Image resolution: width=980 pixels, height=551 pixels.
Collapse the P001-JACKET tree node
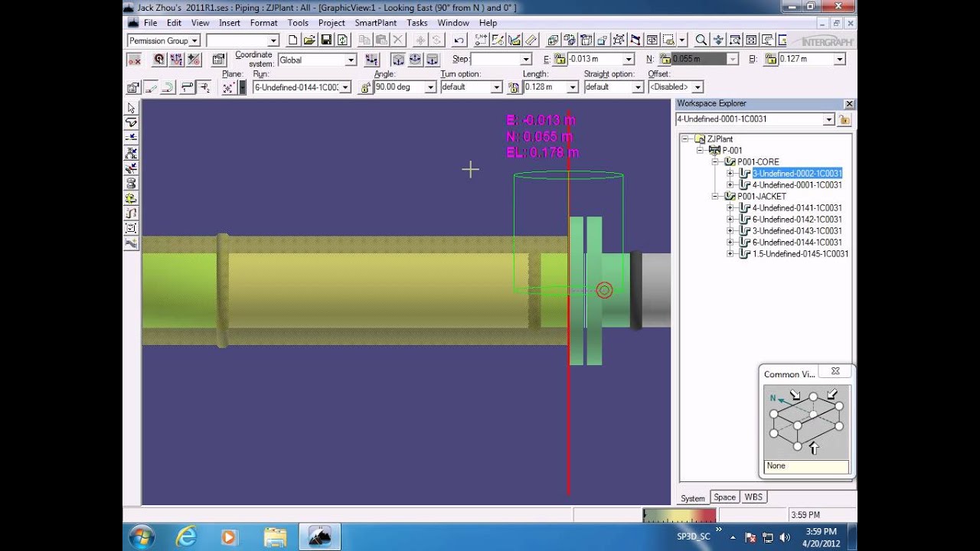click(715, 196)
